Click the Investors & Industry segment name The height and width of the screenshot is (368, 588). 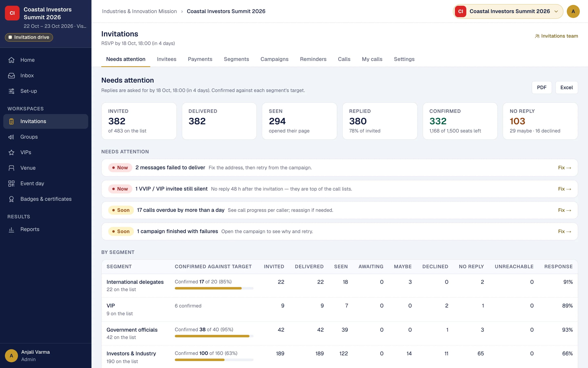(131, 353)
